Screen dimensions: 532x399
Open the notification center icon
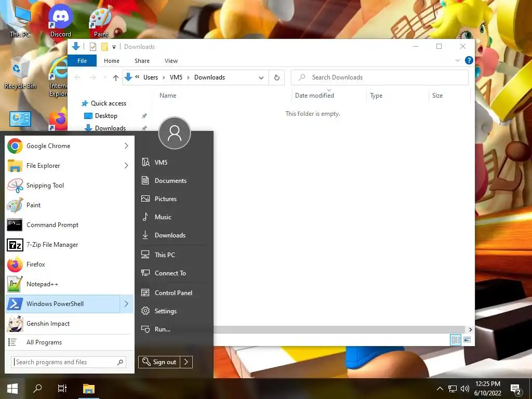pos(516,389)
